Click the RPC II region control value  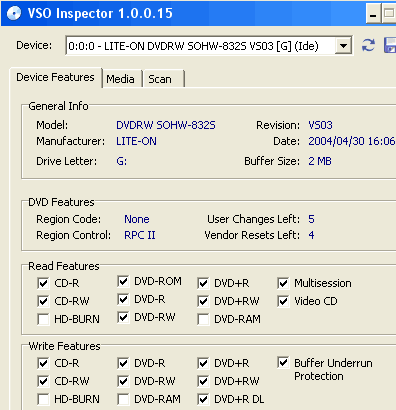(x=140, y=235)
